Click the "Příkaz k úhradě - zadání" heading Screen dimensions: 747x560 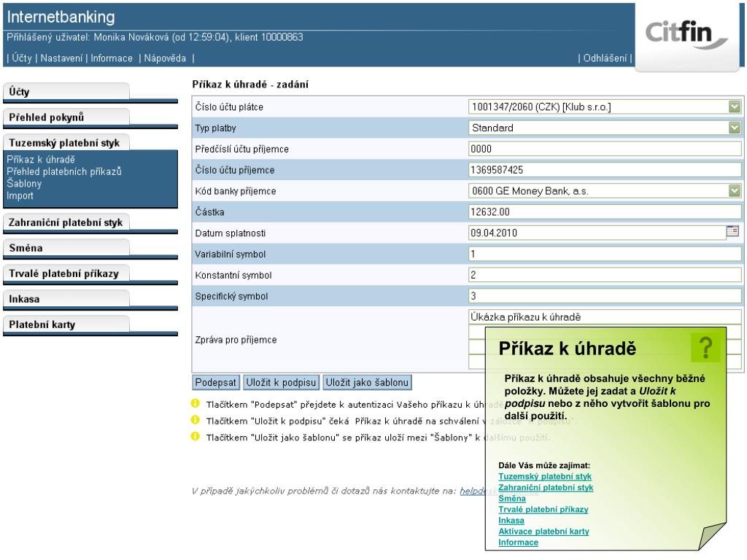tap(250, 85)
